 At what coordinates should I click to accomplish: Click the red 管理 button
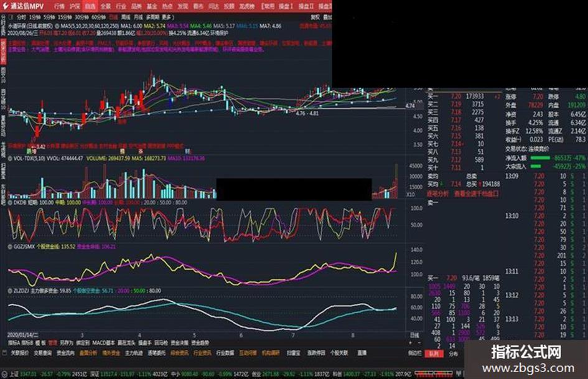pos(52,343)
